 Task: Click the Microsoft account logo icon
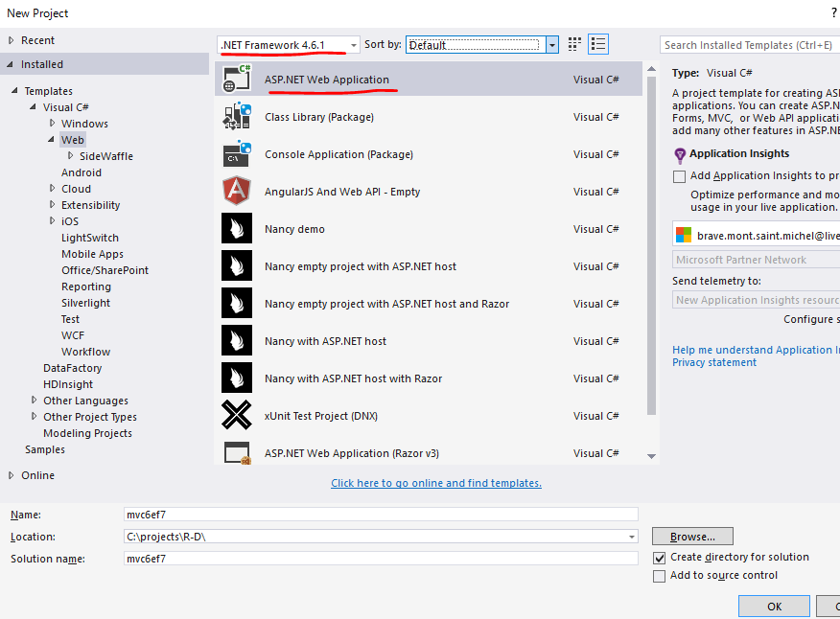684,235
